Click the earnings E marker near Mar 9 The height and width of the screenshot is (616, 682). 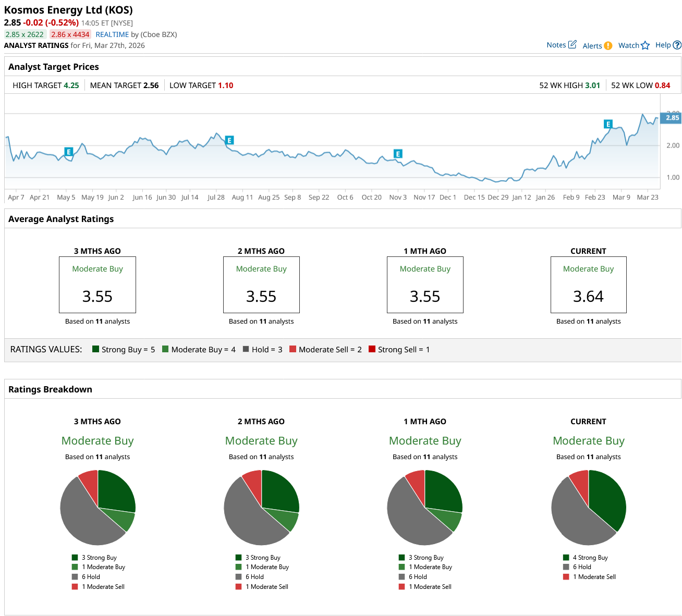tap(608, 124)
